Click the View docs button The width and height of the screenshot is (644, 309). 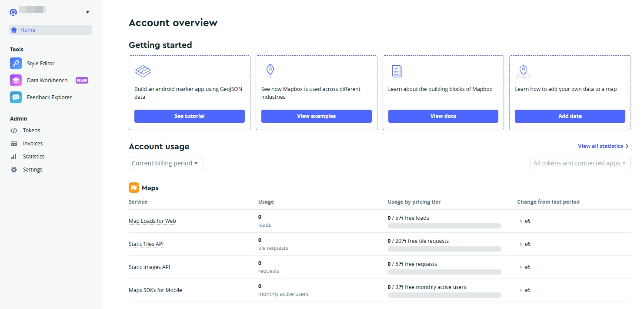(x=443, y=116)
